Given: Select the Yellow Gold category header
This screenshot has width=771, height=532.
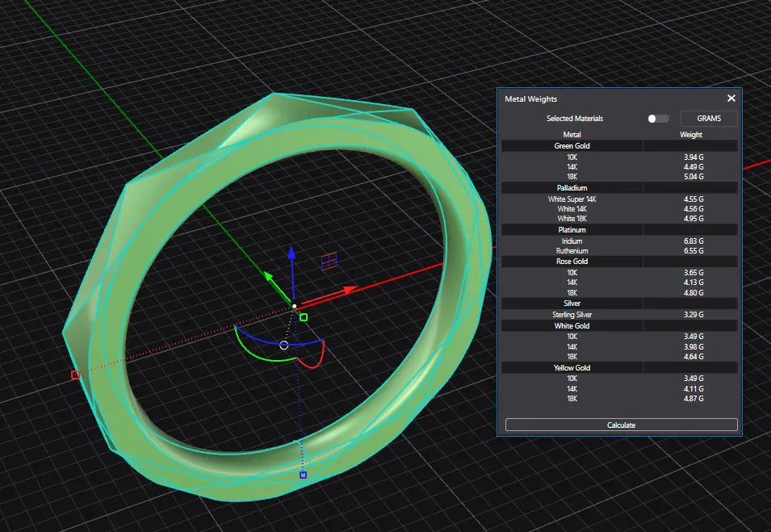Looking at the screenshot, I should coord(572,368).
